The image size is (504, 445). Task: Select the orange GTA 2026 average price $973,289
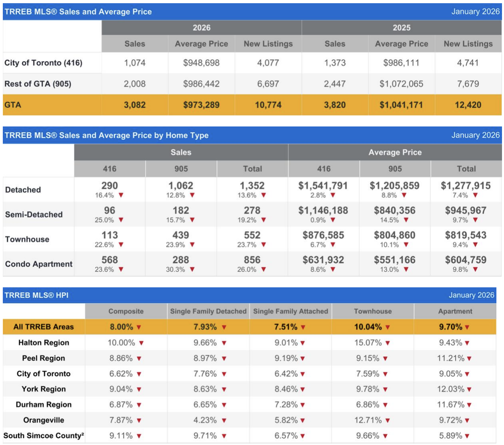(x=201, y=105)
